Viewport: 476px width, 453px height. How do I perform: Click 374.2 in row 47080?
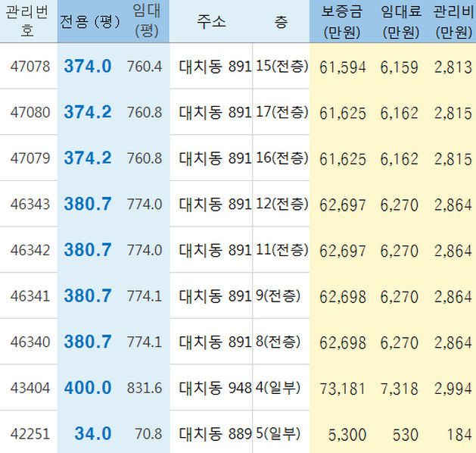[x=88, y=112]
